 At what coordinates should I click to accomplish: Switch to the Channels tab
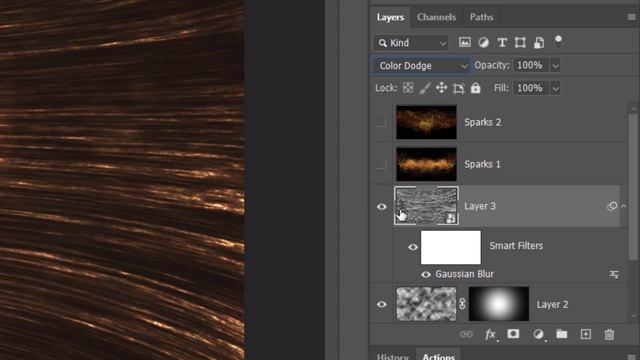click(436, 17)
